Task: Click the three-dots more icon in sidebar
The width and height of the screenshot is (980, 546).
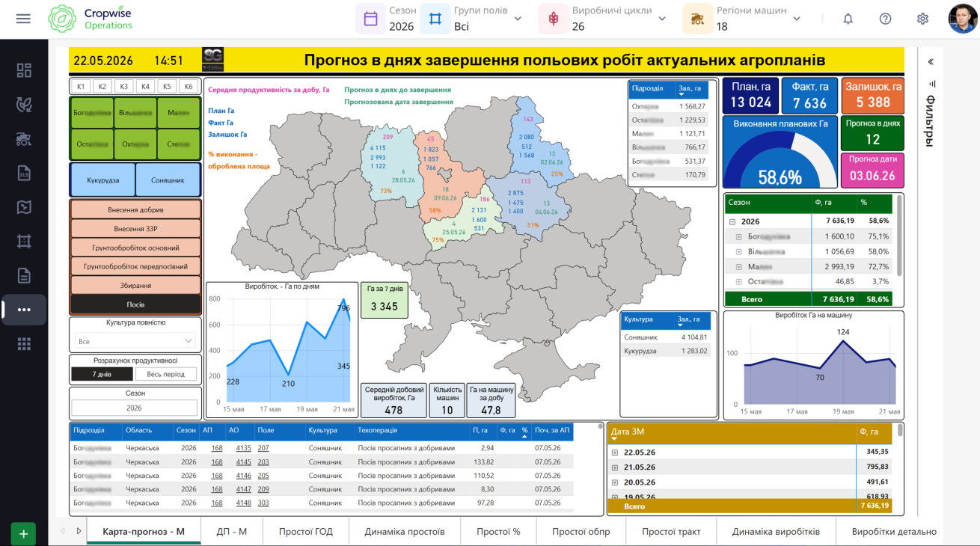Action: [x=24, y=310]
